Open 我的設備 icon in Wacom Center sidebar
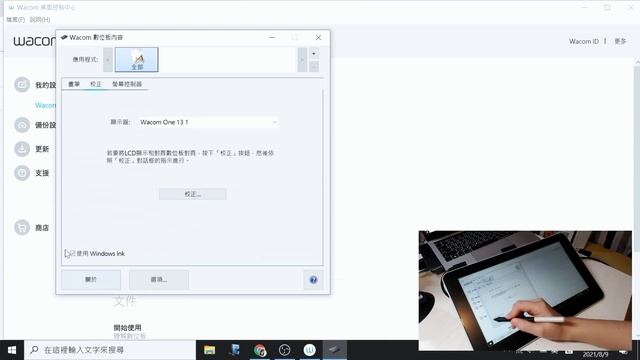This screenshot has height=360, width=640. (22, 84)
